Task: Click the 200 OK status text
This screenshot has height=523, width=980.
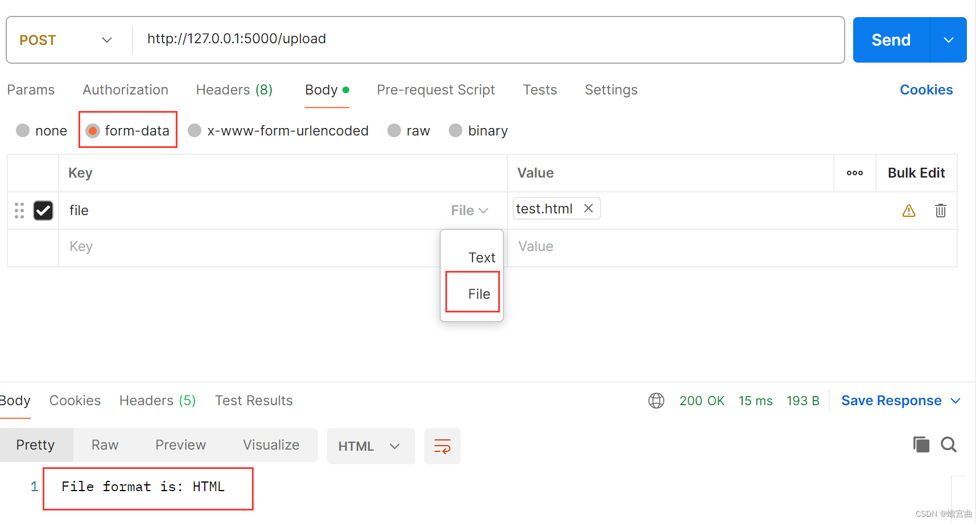Action: coord(702,401)
